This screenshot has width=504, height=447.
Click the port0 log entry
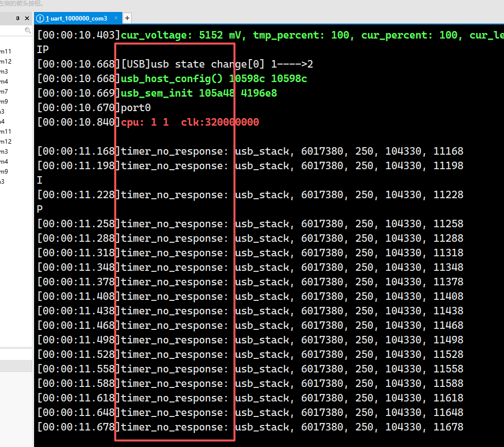94,108
